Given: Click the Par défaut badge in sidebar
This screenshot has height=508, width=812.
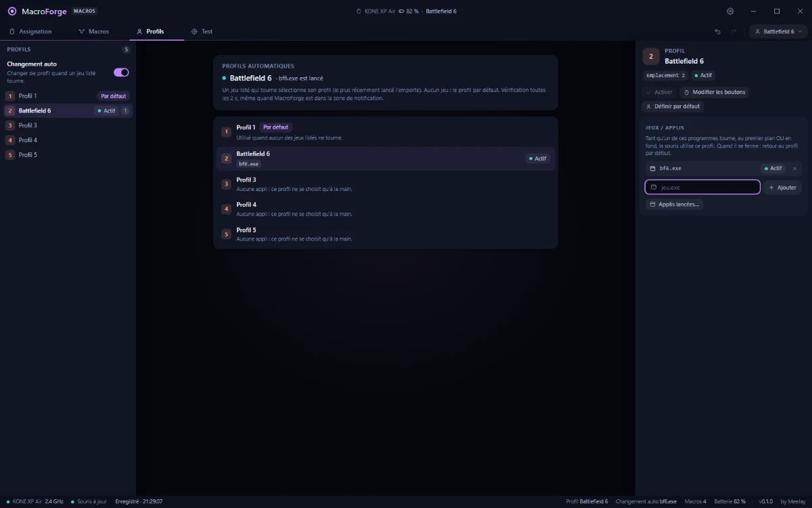Looking at the screenshot, I should point(114,96).
